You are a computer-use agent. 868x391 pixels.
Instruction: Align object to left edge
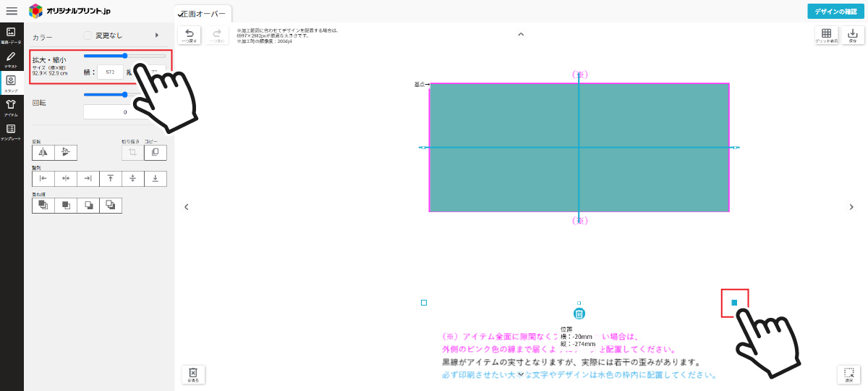click(x=43, y=178)
